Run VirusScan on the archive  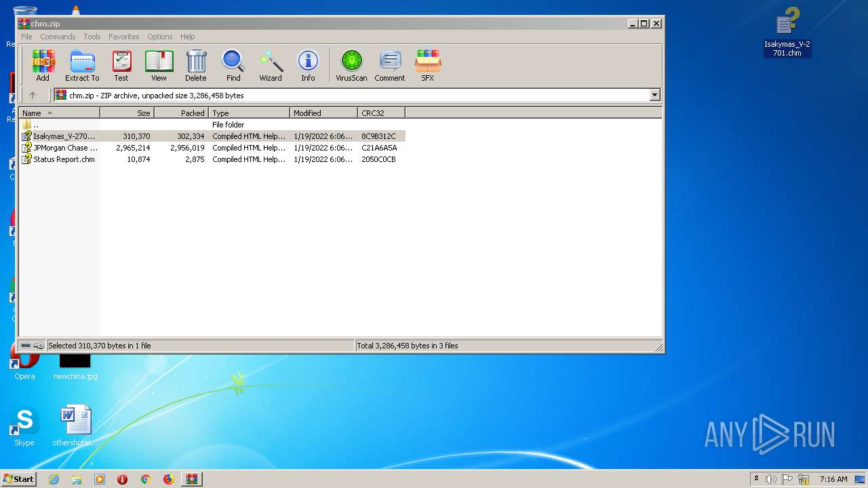tap(351, 65)
